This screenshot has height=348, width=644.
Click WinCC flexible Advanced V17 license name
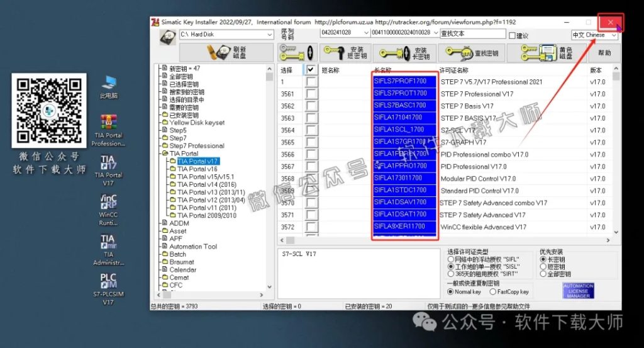484,227
